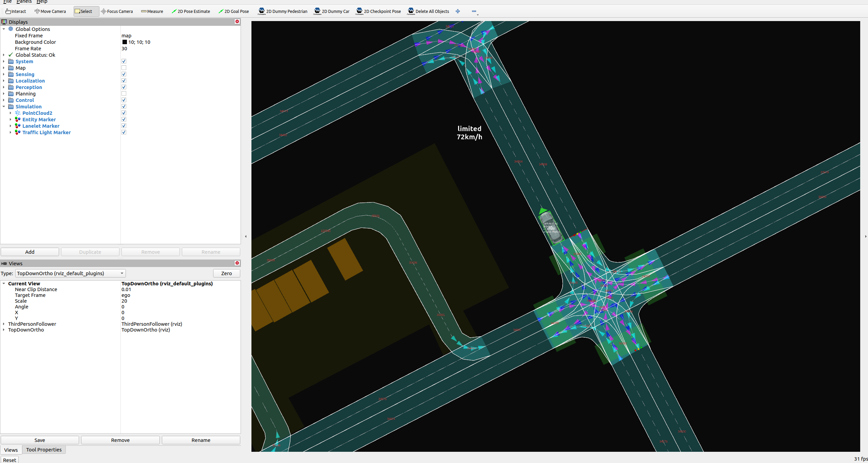Expand the ThirdPersonFollower view
868x463 pixels.
pos(4,324)
